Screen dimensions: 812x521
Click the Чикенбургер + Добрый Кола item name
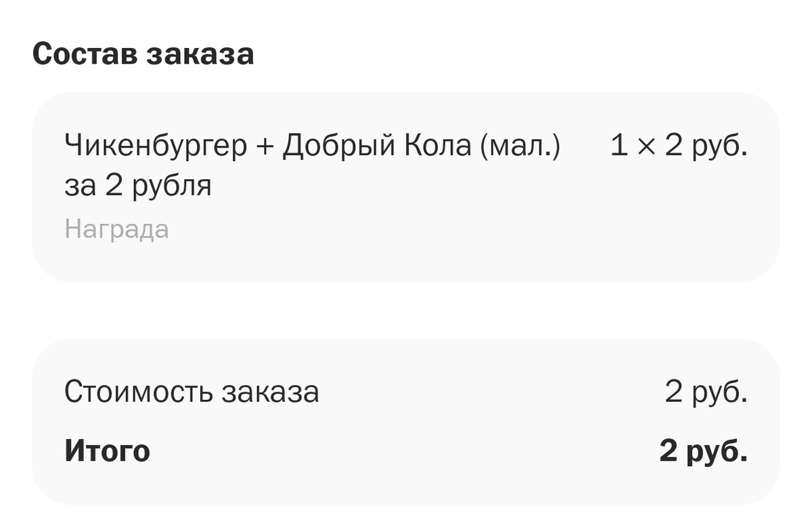(311, 144)
